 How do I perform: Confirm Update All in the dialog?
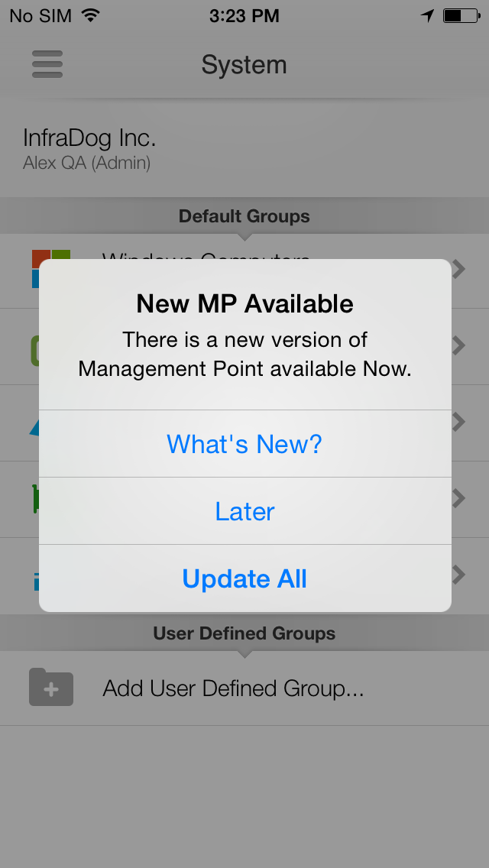pyautogui.click(x=244, y=578)
